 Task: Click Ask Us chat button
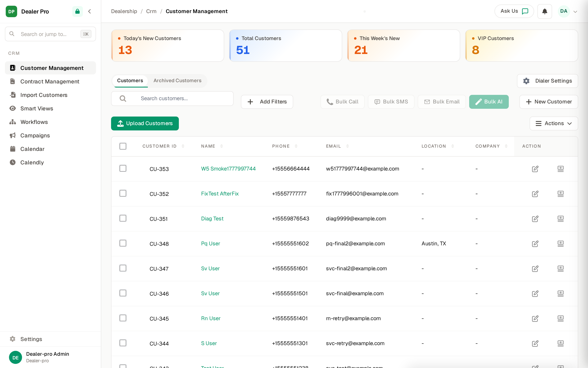(514, 11)
